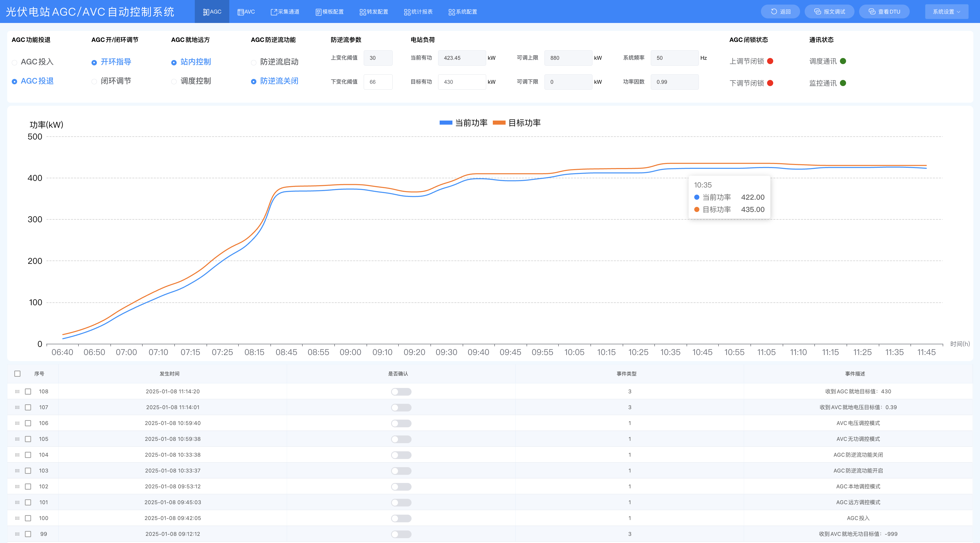Click the 查看DTU icon
The image size is (980, 543).
(872, 11)
